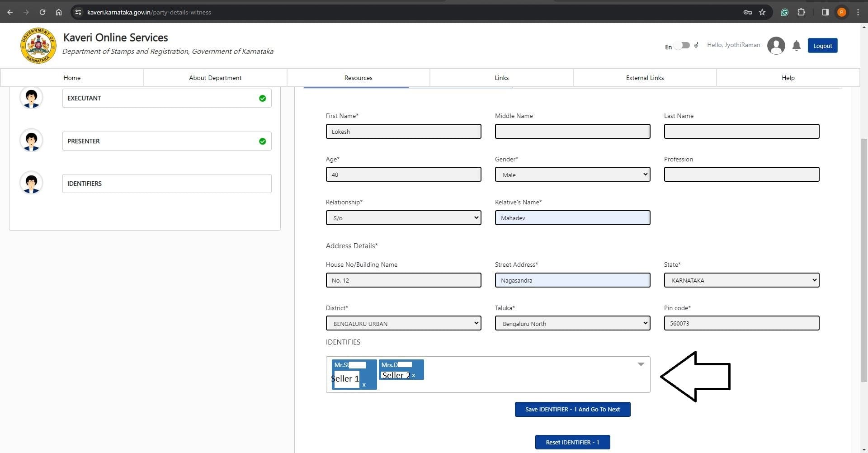Expand the Relationship dropdown
The image size is (868, 453).
point(403,218)
